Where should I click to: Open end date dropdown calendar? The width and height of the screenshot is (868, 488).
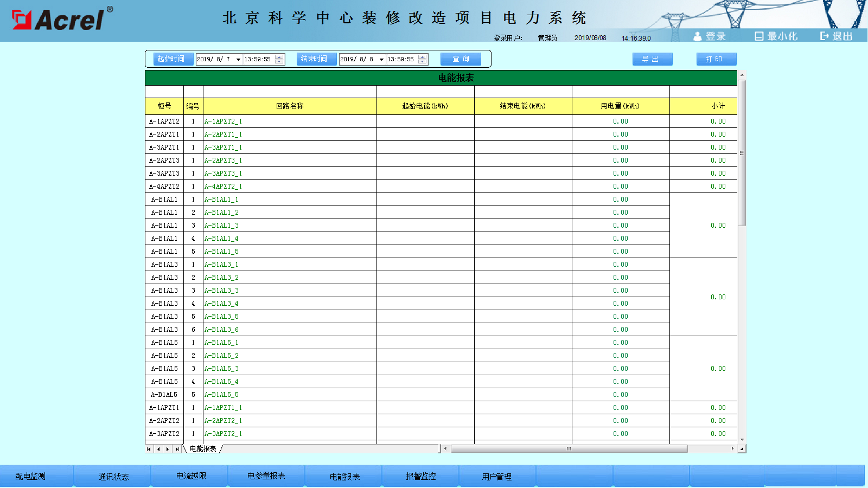(x=381, y=59)
